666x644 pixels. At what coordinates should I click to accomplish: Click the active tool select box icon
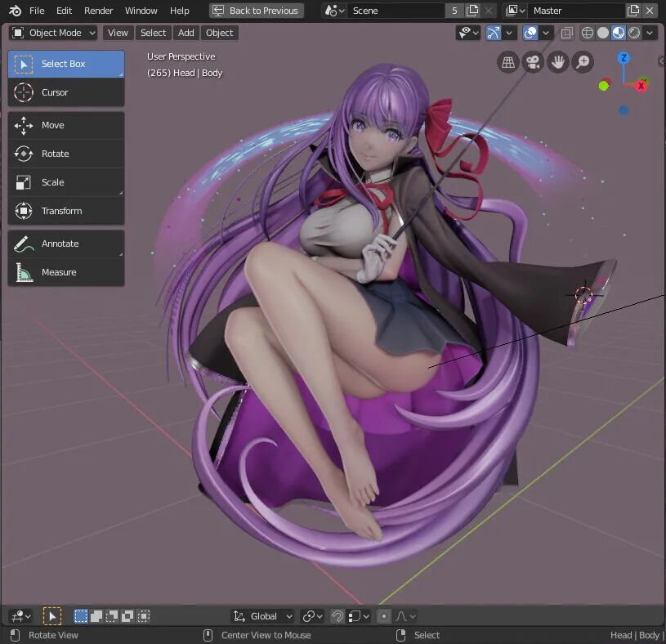click(52, 616)
